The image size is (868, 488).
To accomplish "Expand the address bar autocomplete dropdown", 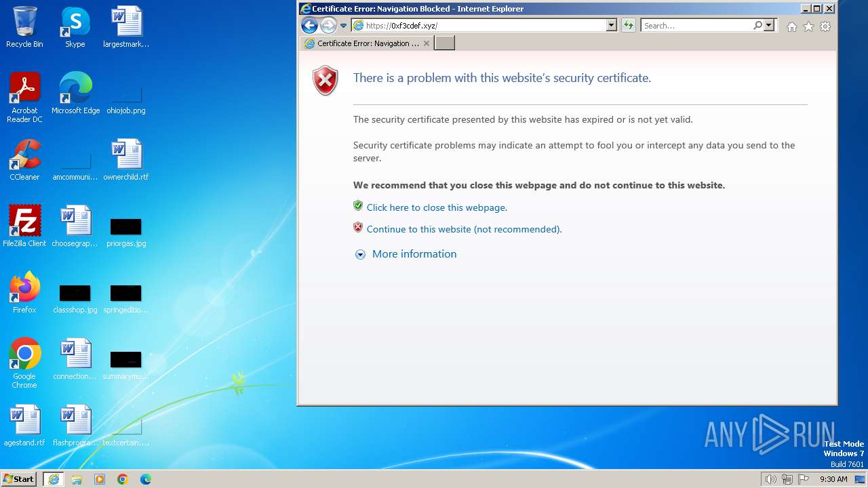I will [x=611, y=26].
